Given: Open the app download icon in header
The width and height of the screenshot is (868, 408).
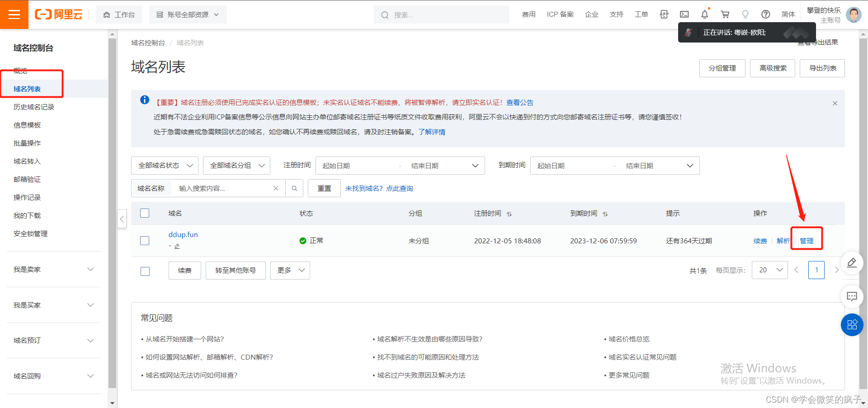Looking at the screenshot, I should [x=664, y=14].
